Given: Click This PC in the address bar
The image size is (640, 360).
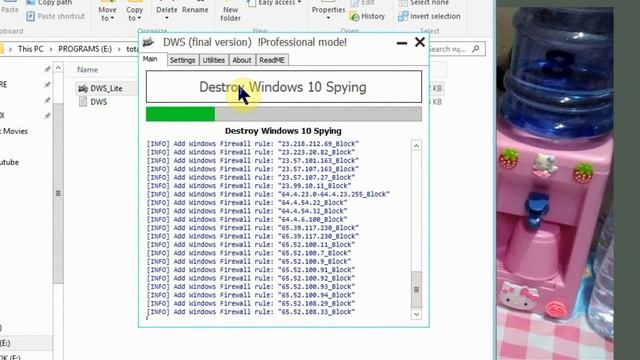Looking at the screenshot, I should [x=31, y=49].
